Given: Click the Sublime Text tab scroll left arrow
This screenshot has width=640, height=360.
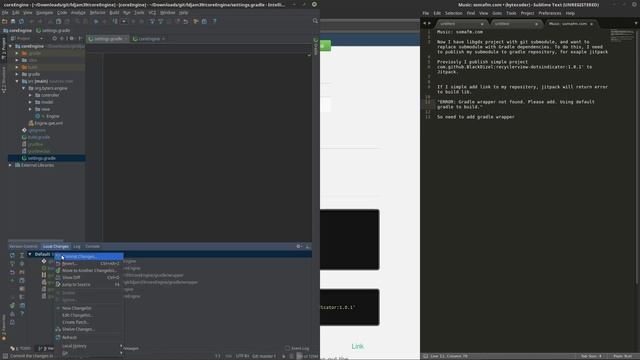Looking at the screenshot, I should (424, 24).
